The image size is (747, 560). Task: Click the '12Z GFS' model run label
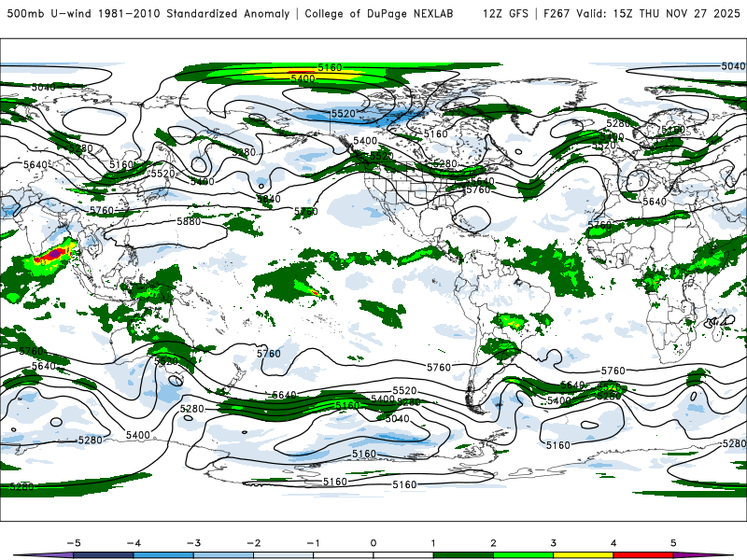pos(505,13)
